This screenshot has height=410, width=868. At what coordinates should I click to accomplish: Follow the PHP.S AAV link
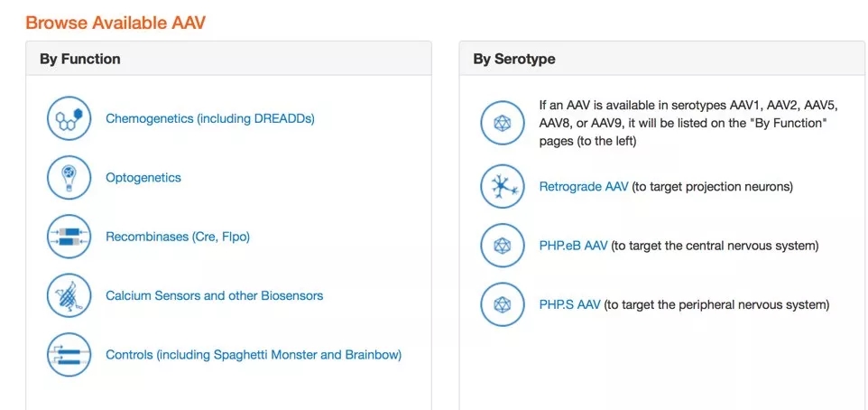coord(570,304)
